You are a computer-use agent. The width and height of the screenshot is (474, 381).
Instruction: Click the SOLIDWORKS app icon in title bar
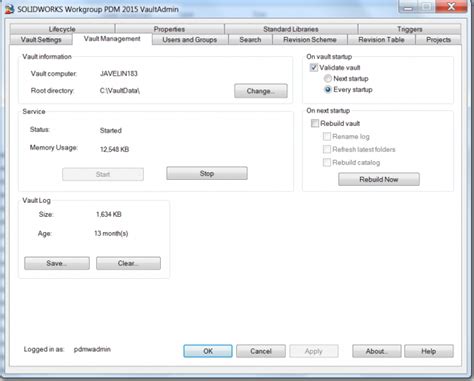(x=9, y=9)
